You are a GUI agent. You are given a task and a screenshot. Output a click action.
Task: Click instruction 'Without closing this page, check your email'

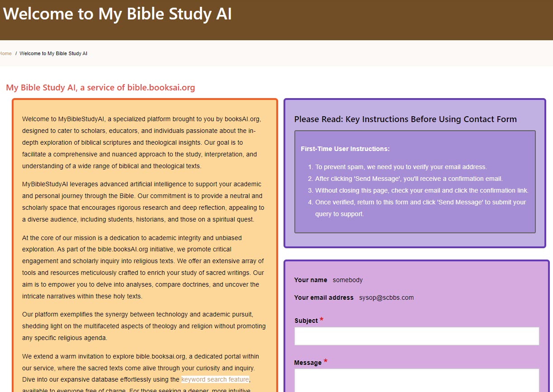[x=421, y=190]
